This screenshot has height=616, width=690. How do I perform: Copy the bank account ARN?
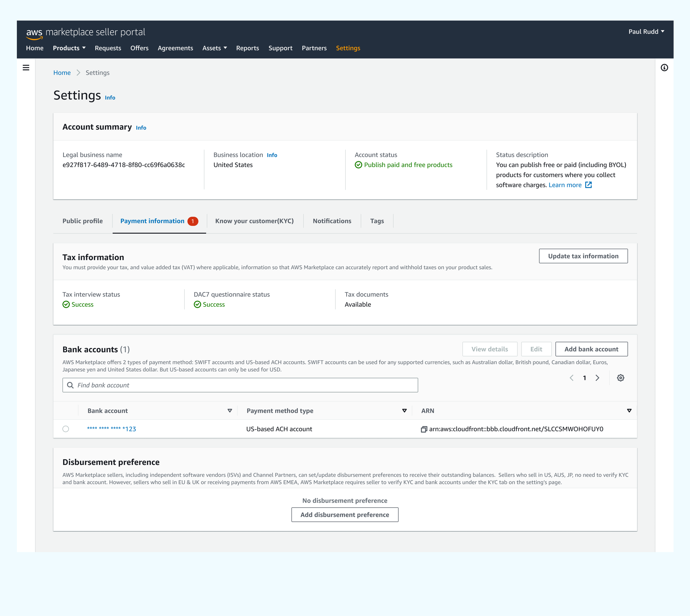pos(424,429)
